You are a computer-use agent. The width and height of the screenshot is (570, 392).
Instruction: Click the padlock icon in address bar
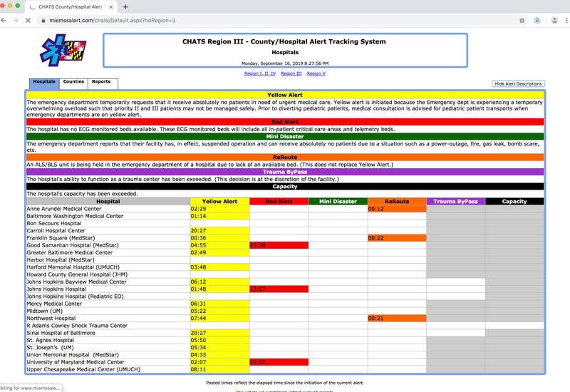(x=43, y=21)
